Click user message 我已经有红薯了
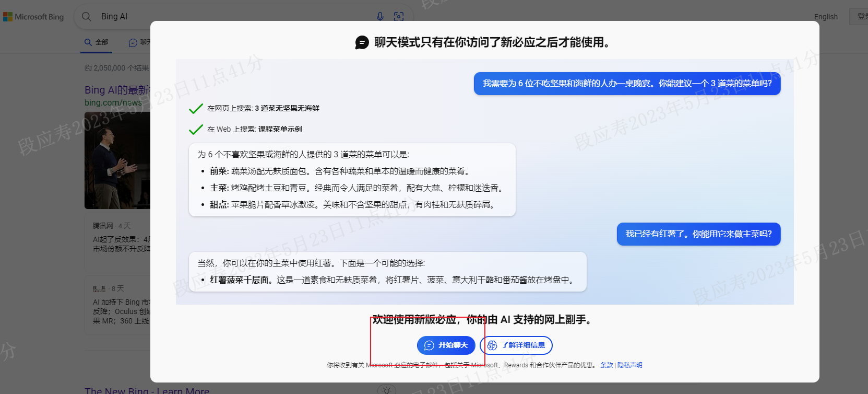Image resolution: width=868 pixels, height=394 pixels. pyautogui.click(x=699, y=234)
